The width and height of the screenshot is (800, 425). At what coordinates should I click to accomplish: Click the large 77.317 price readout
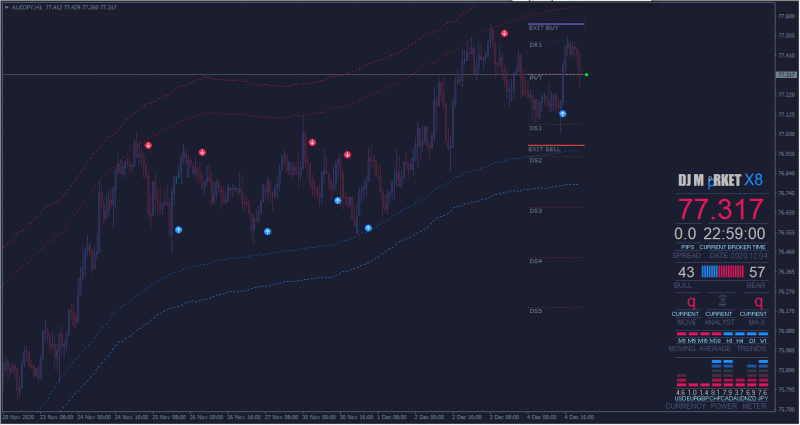click(720, 210)
